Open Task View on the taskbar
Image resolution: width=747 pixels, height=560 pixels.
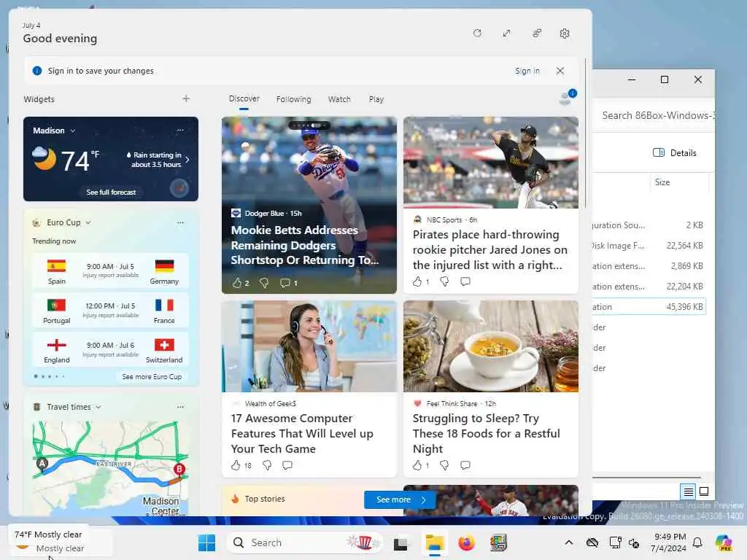[x=400, y=542]
